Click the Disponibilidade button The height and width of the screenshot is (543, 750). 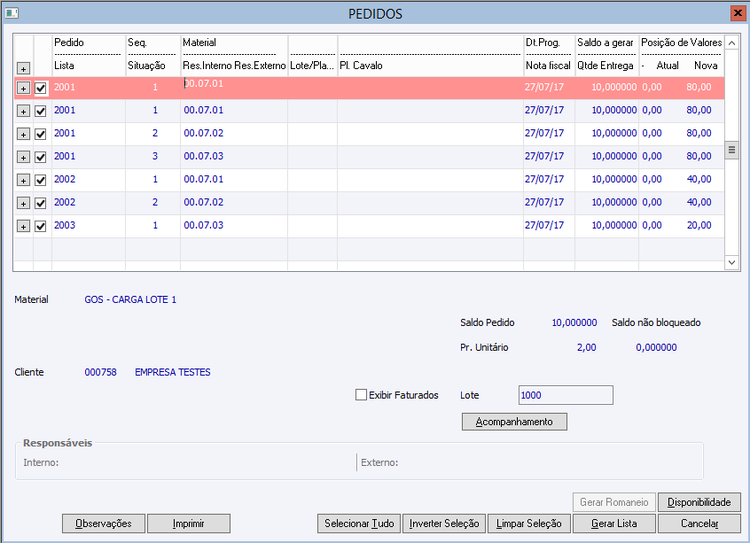(699, 502)
